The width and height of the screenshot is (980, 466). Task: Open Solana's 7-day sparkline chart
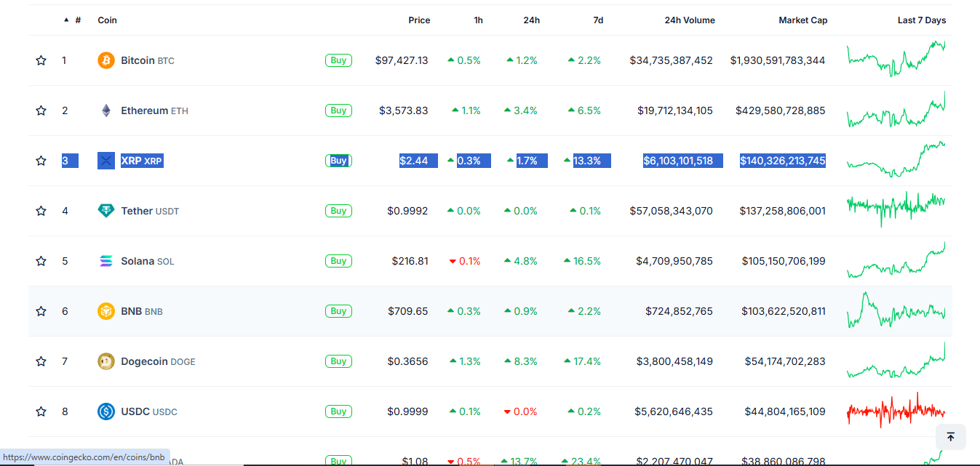[x=896, y=260]
